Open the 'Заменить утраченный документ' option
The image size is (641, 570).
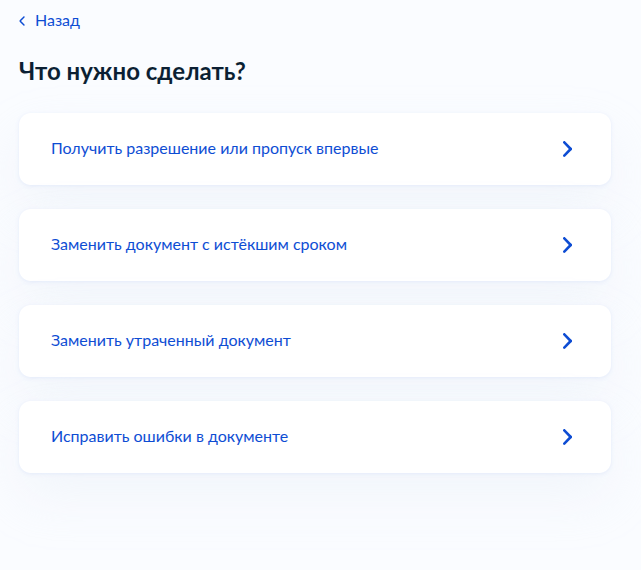315,341
